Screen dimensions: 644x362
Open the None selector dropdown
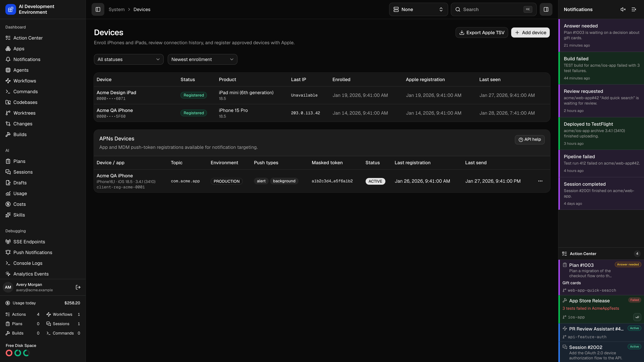418,9
